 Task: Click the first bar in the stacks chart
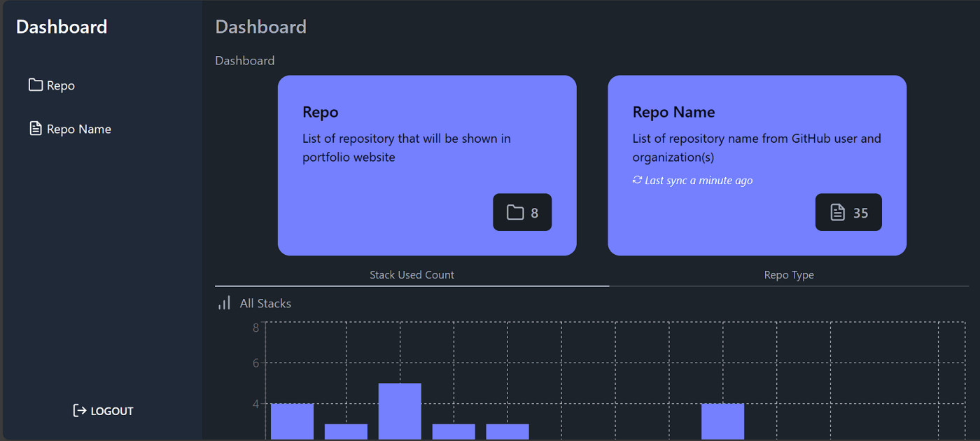click(x=292, y=421)
